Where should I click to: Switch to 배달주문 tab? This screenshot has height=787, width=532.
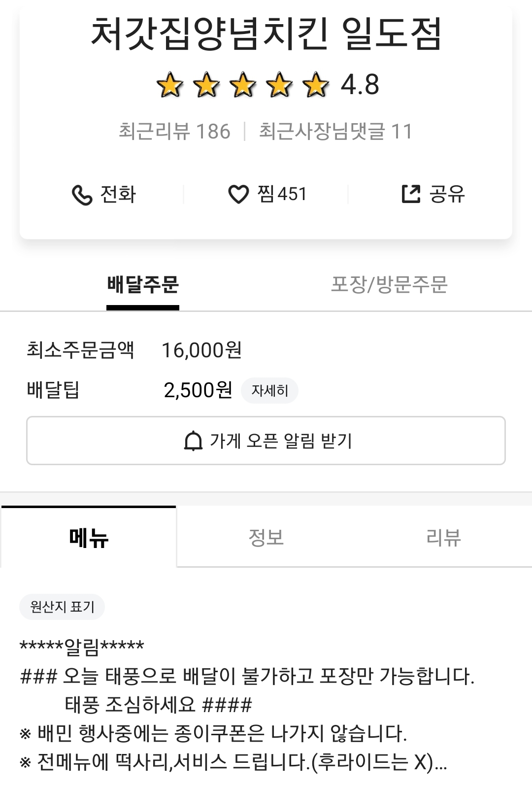click(143, 285)
